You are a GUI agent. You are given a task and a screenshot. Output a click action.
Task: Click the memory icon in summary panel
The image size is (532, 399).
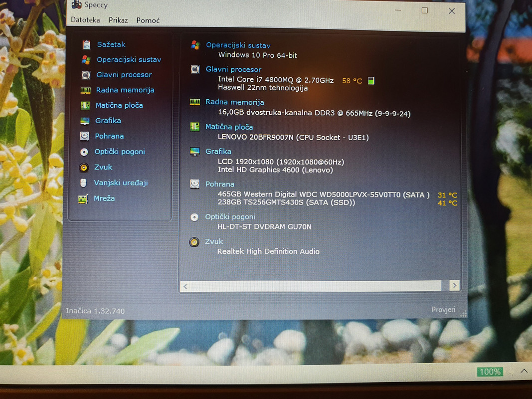pyautogui.click(x=195, y=102)
